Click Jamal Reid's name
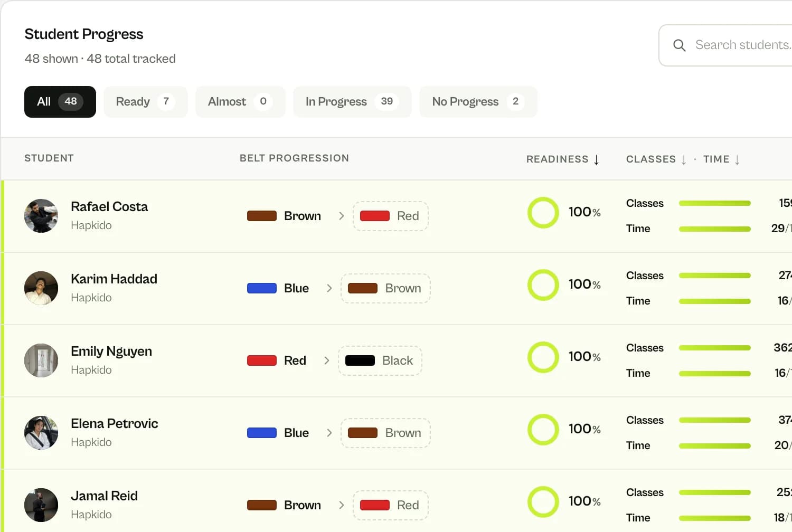The image size is (792, 532). pos(104,496)
